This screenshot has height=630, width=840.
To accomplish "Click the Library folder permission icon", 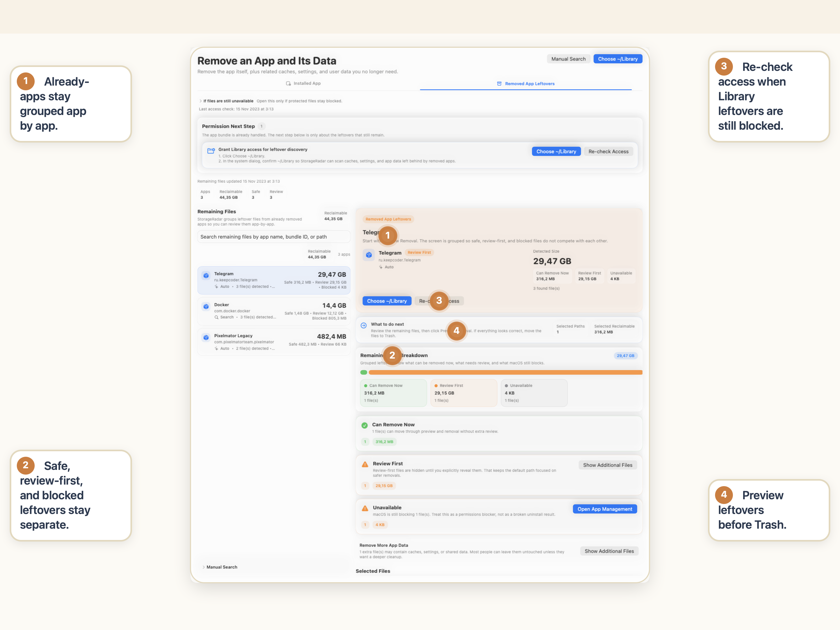I will coord(212,151).
